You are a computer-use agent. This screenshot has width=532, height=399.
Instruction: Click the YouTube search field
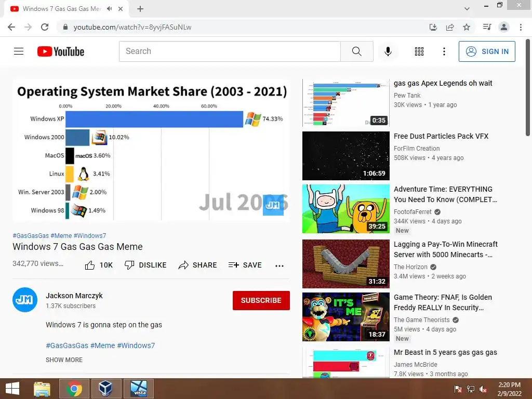click(x=230, y=51)
